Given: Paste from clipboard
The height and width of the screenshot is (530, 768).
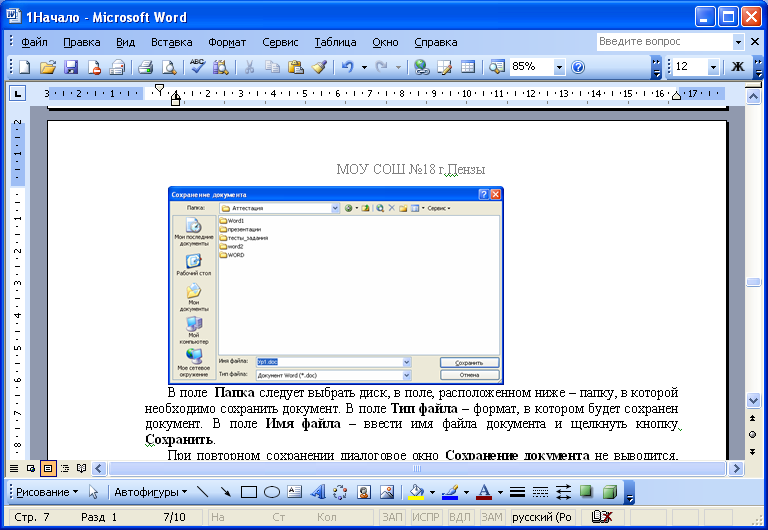Looking at the screenshot, I should click(x=295, y=67).
